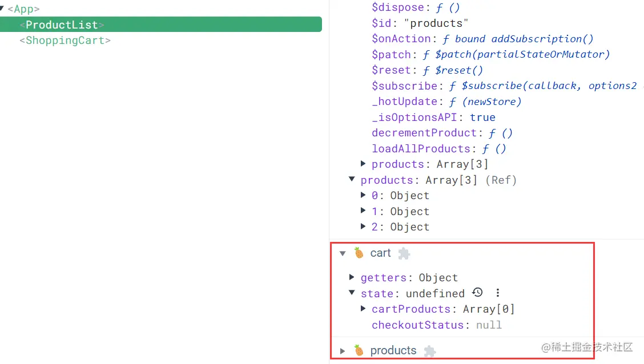Click the checkoutStatus null value

point(489,325)
